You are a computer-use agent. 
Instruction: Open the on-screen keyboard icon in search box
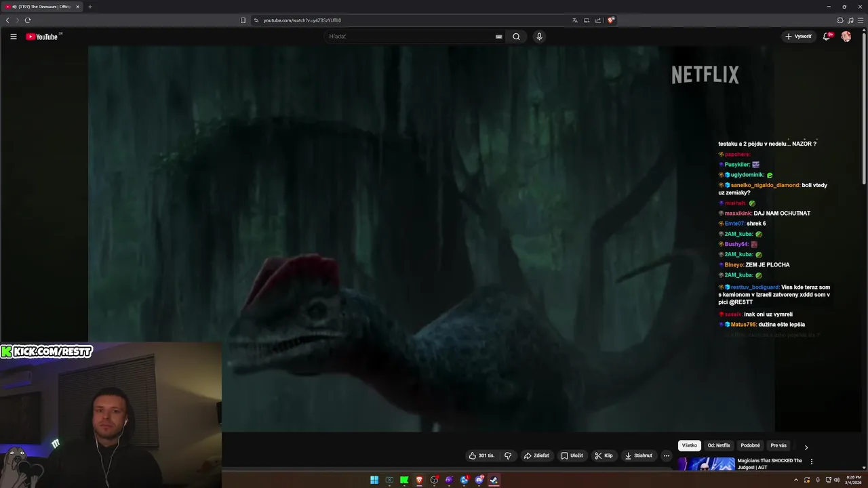499,37
